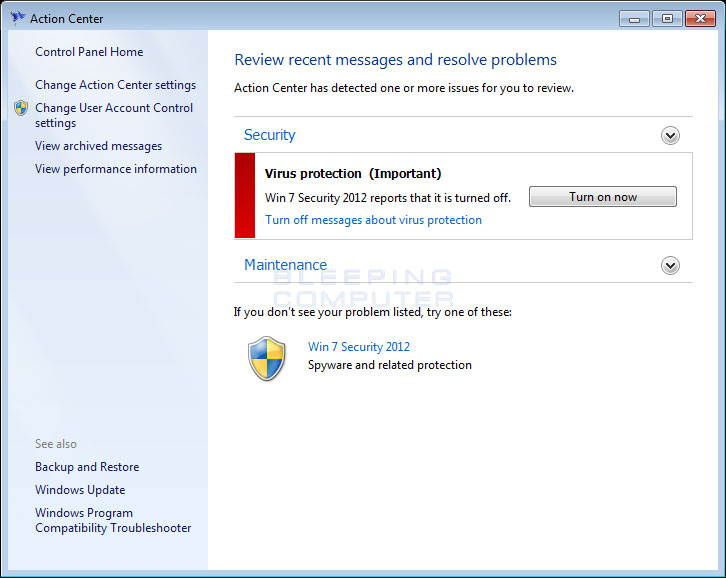This screenshot has width=726, height=578.
Task: Turn off messages about virus protection
Action: click(x=373, y=220)
